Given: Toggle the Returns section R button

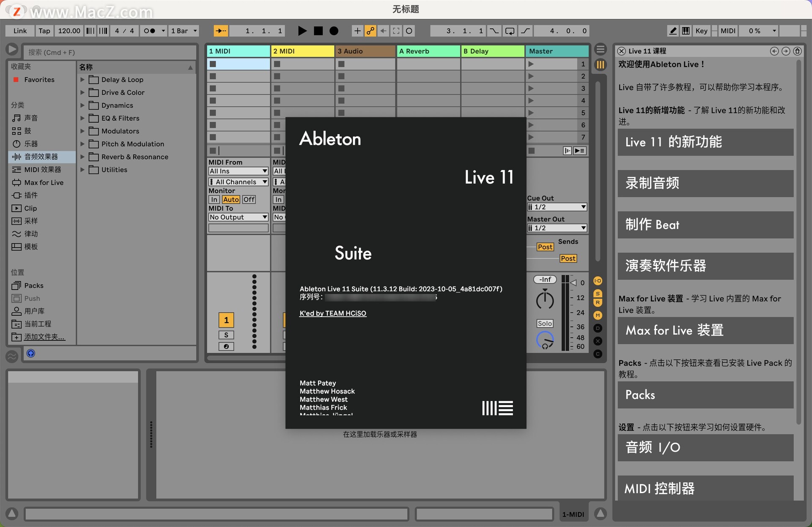Looking at the screenshot, I should pyautogui.click(x=598, y=302).
